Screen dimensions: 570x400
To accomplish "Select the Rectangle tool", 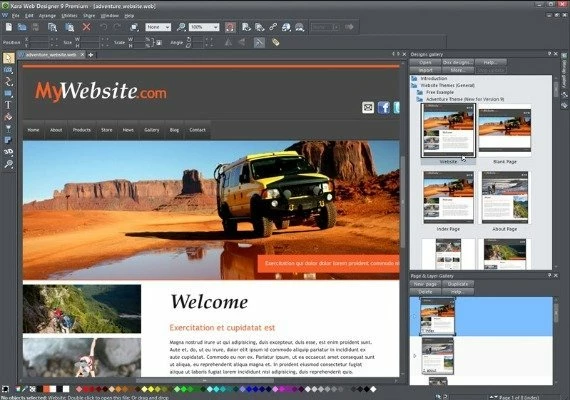I will point(8,93).
